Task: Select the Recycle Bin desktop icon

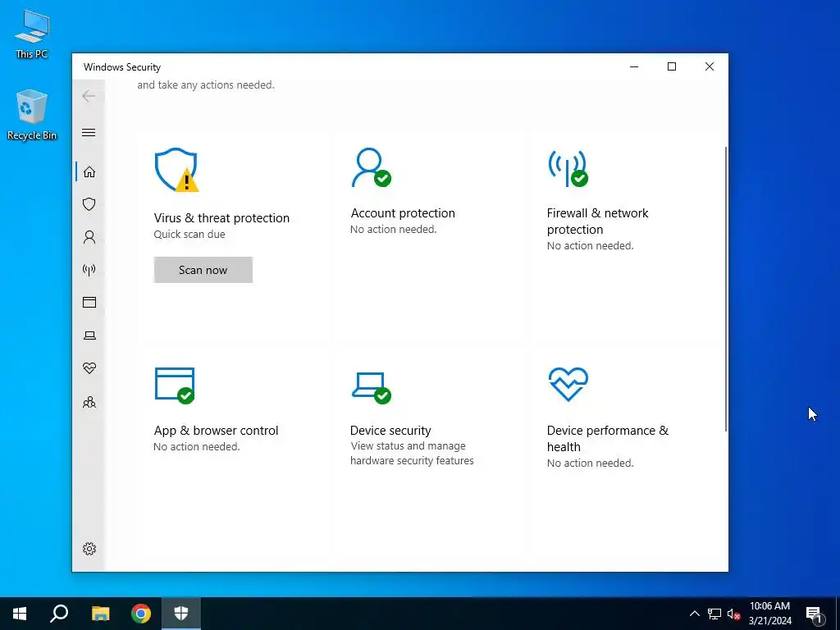Action: pos(32,115)
